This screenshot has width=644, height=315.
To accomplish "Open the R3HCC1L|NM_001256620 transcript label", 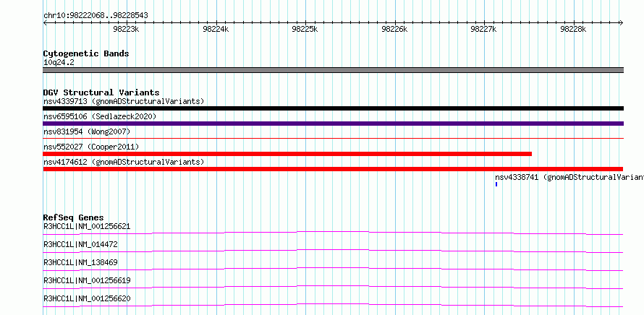I will pyautogui.click(x=87, y=298).
